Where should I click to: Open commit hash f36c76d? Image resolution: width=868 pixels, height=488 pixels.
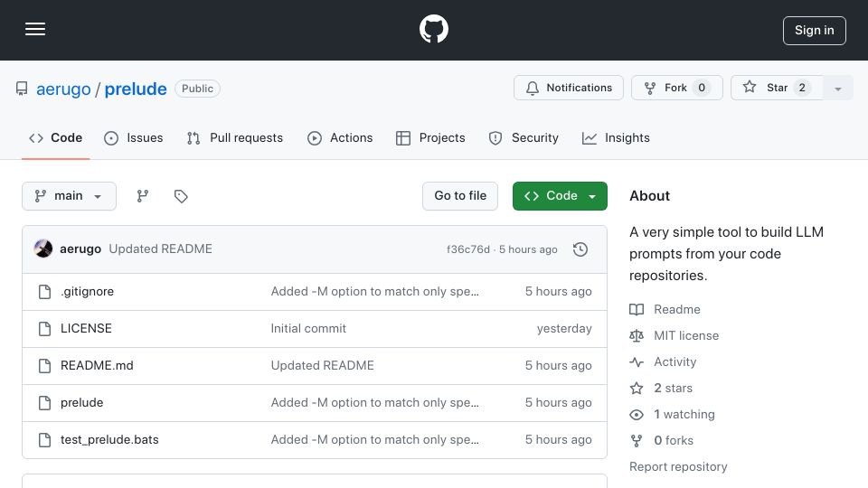point(468,249)
